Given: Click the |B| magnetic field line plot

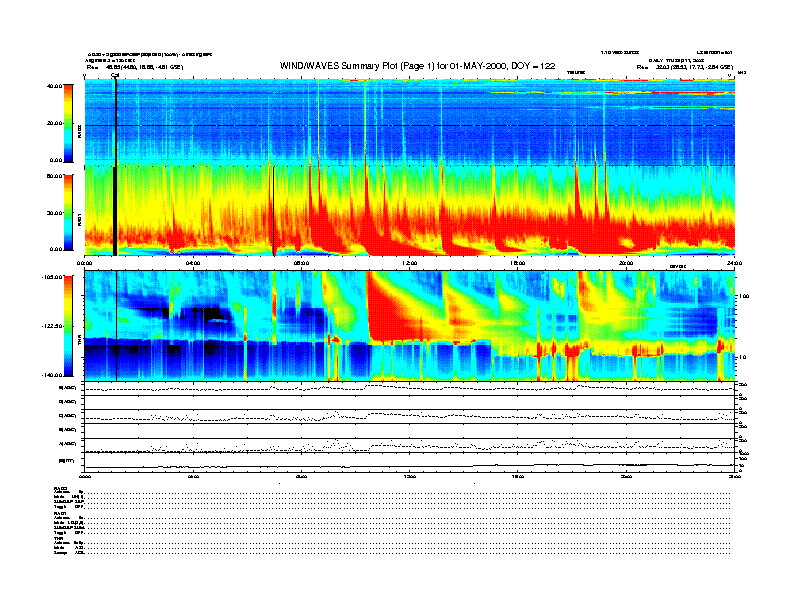Looking at the screenshot, I should point(410,462).
